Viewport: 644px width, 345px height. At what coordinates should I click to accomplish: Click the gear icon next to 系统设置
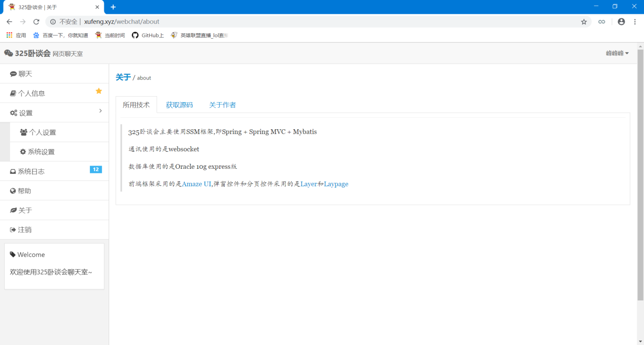point(23,152)
